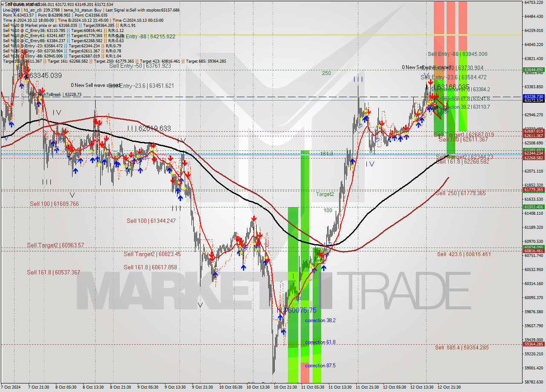Click the 'I I I 62519.633' wave label
This screenshot has height=392, width=546.
pos(149,128)
